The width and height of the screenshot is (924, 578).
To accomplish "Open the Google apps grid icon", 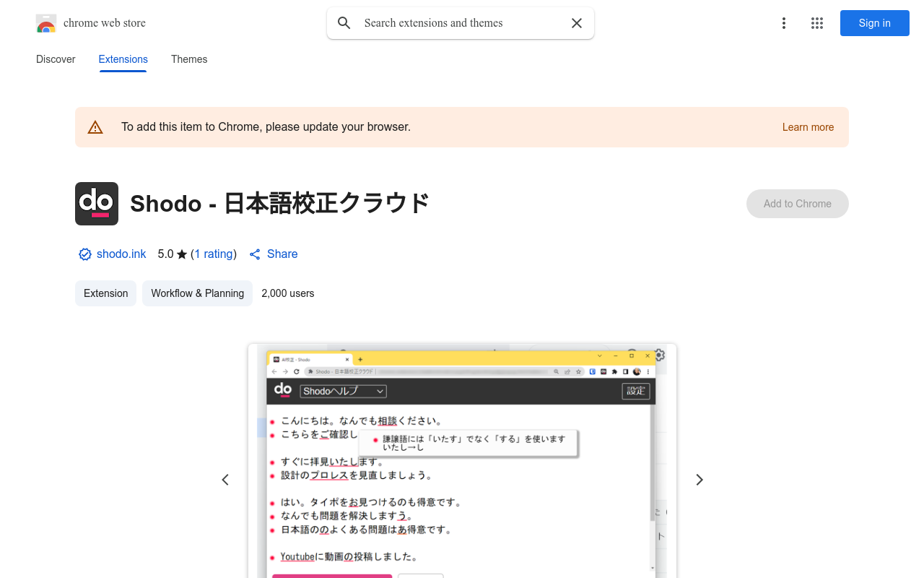I will click(816, 22).
